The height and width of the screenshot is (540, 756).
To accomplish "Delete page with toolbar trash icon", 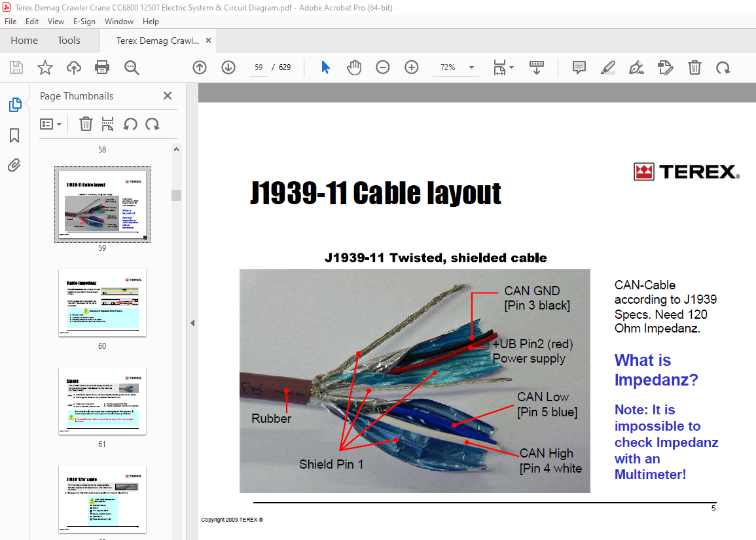I will (x=694, y=67).
